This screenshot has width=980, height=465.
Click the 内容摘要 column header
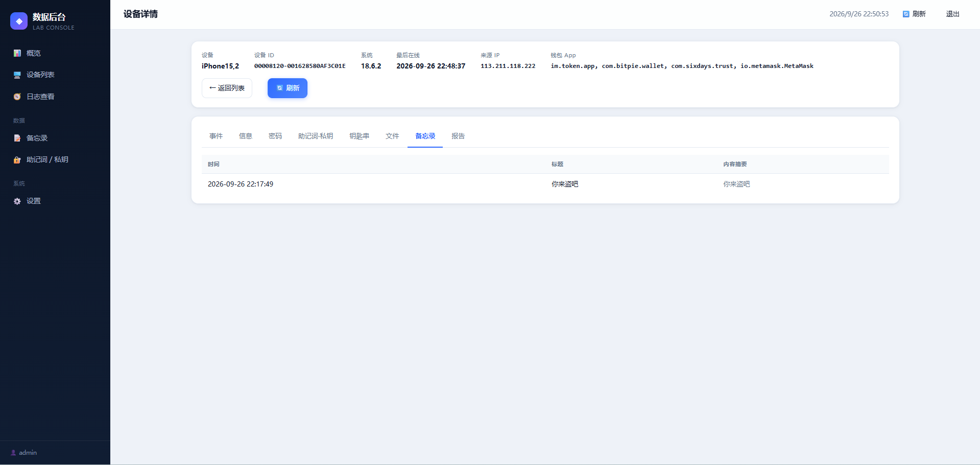pyautogui.click(x=735, y=164)
